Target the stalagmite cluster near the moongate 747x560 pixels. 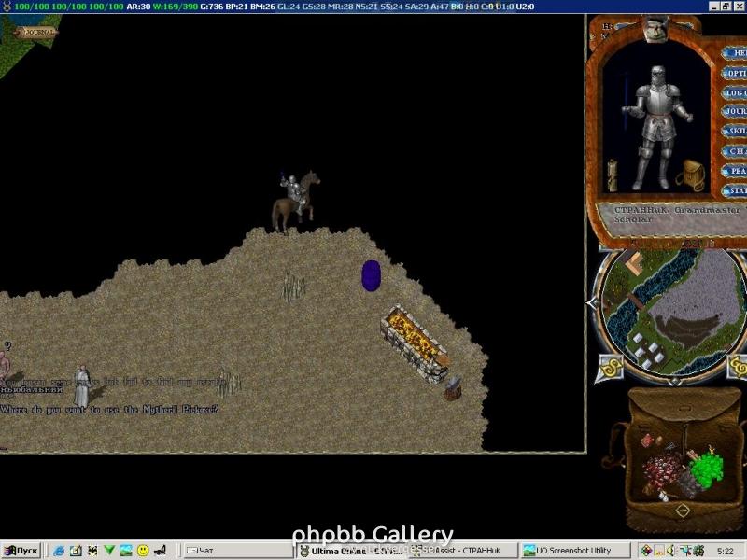click(293, 287)
